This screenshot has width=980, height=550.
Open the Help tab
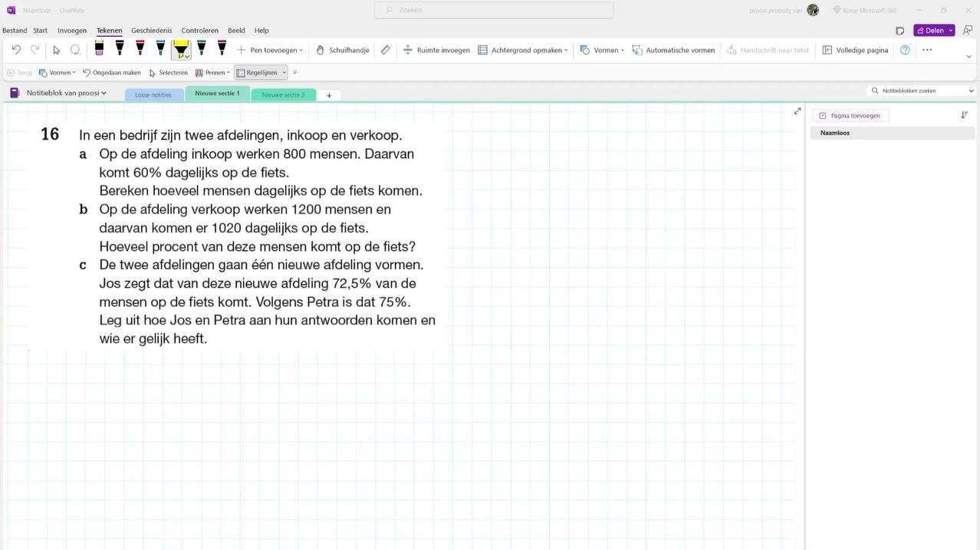[261, 31]
